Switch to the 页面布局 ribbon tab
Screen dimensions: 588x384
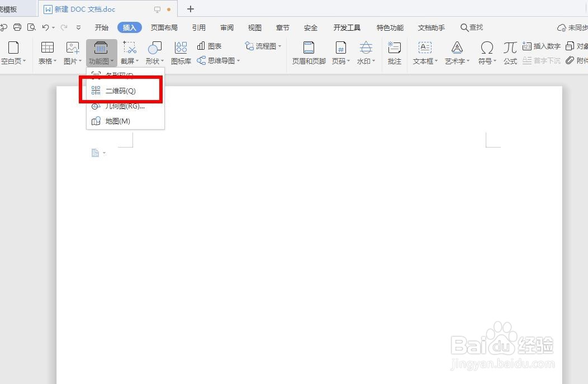point(164,27)
